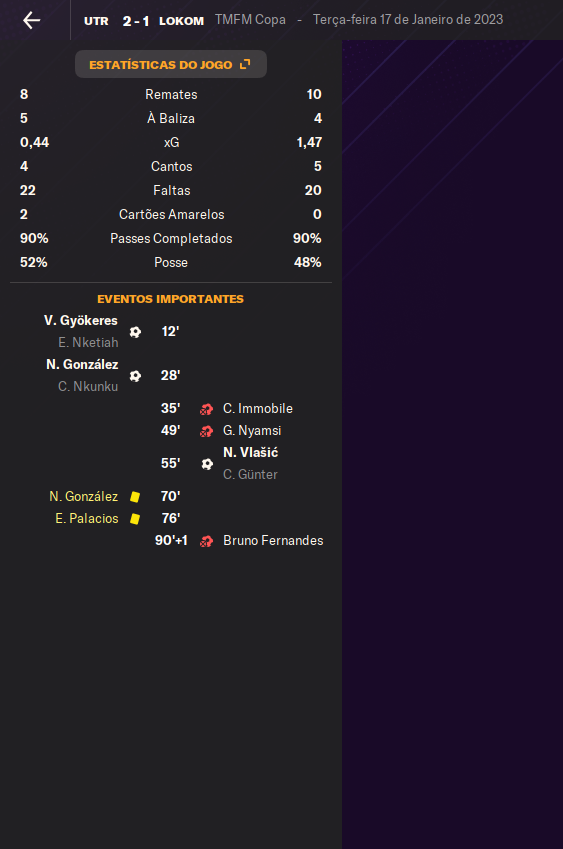Image resolution: width=563 pixels, height=849 pixels.
Task: Open the TMFM Copa competition link
Action: pyautogui.click(x=250, y=19)
